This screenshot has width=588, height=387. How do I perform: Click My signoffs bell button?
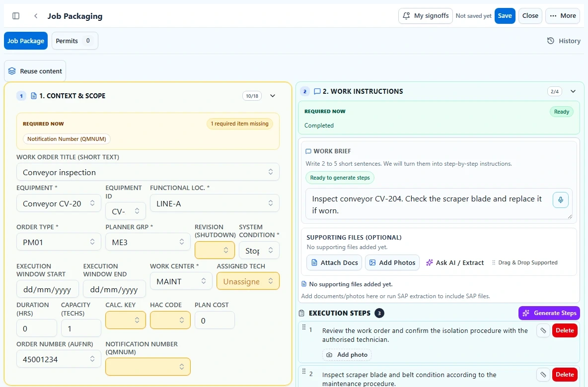tap(425, 16)
